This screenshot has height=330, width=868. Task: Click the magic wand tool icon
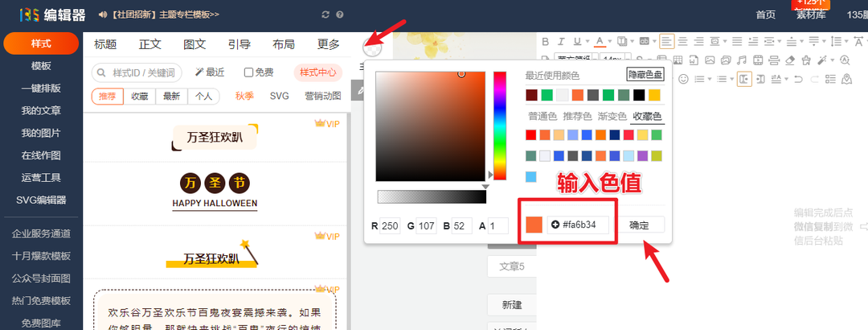point(822,60)
